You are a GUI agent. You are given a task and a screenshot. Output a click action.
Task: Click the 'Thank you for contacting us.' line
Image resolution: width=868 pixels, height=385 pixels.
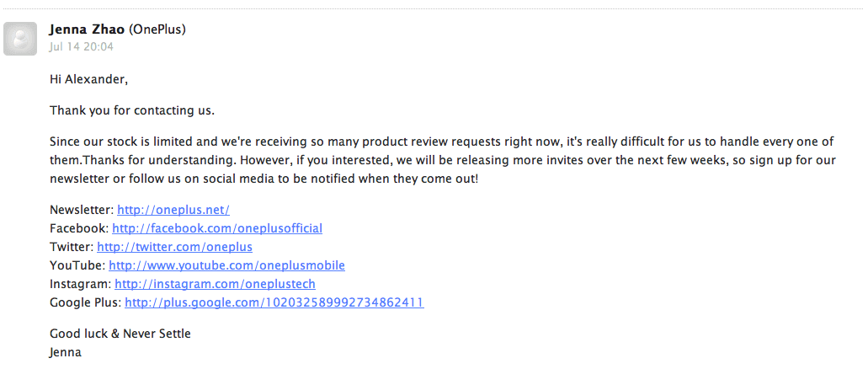click(132, 110)
